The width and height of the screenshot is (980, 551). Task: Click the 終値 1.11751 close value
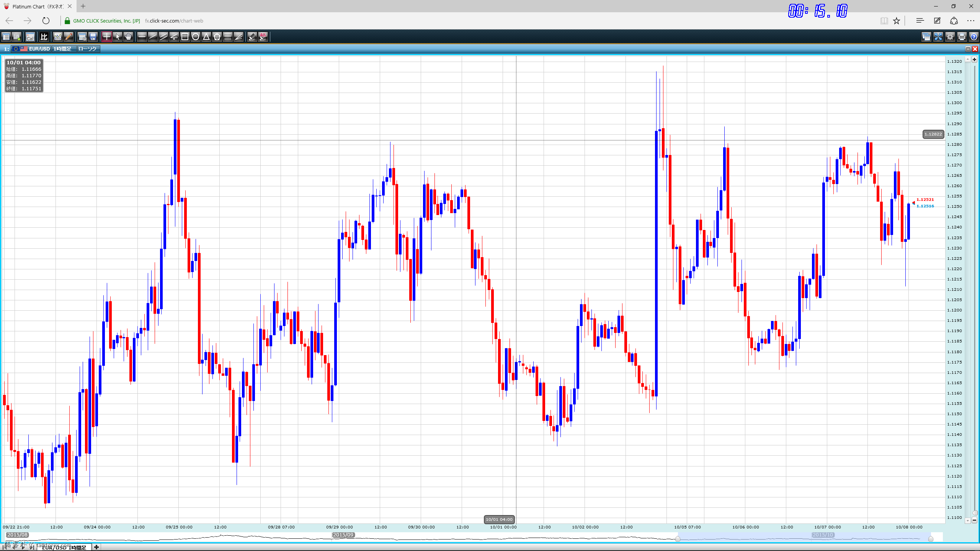(x=24, y=89)
